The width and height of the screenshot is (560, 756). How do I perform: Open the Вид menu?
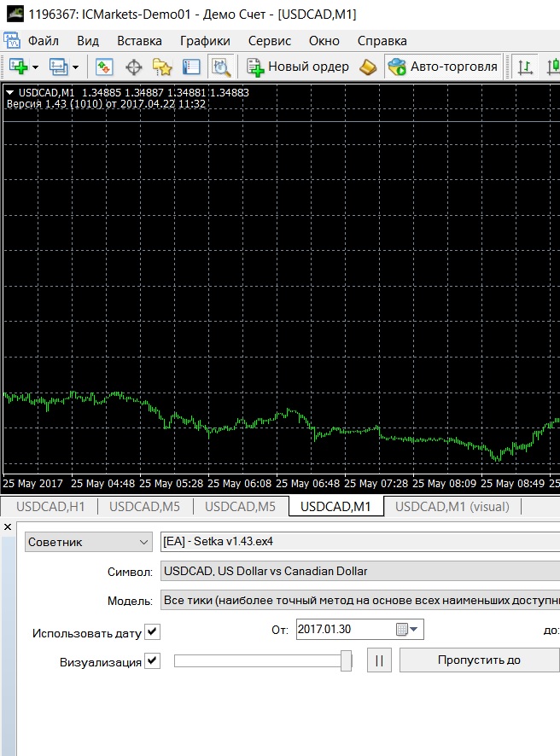coord(88,41)
